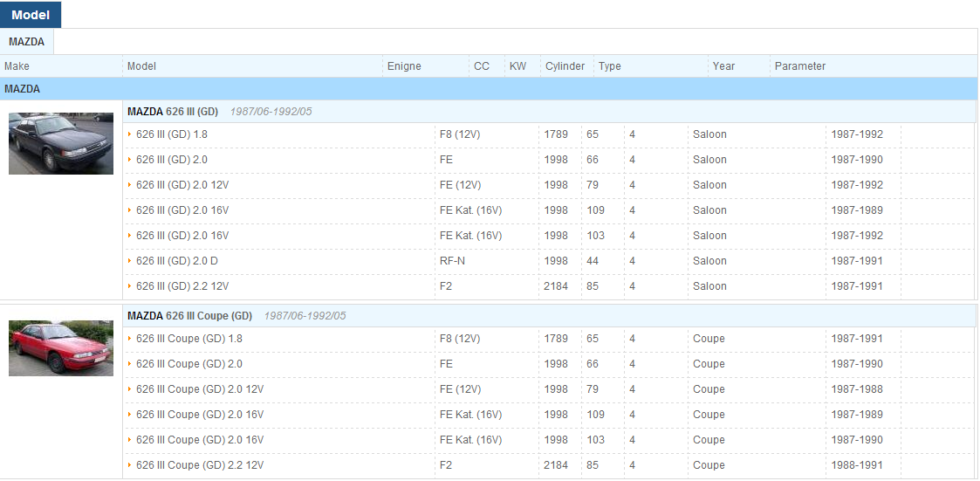
Task: Click the MAZDA make group row
Action: pos(489,89)
